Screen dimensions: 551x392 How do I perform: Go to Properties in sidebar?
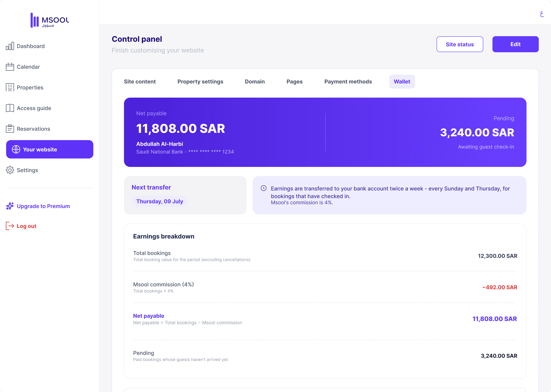pyautogui.click(x=50, y=87)
